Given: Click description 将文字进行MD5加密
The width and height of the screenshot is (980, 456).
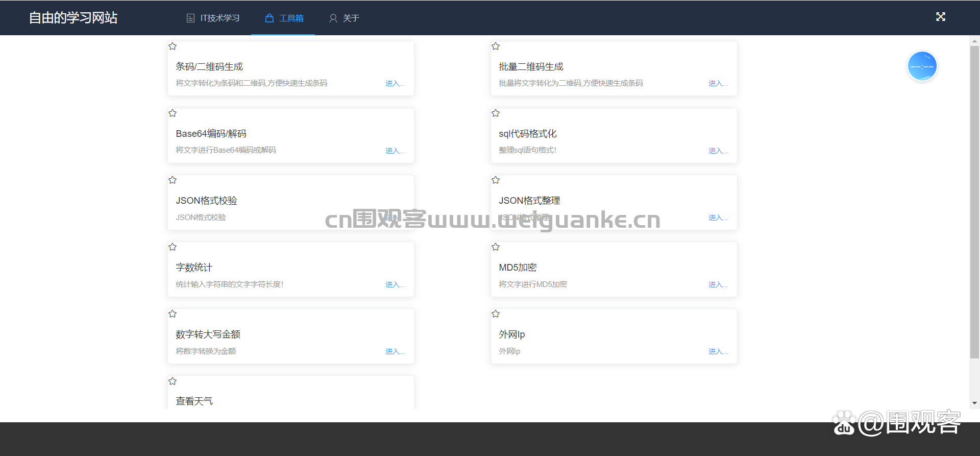Looking at the screenshot, I should click(x=533, y=284).
